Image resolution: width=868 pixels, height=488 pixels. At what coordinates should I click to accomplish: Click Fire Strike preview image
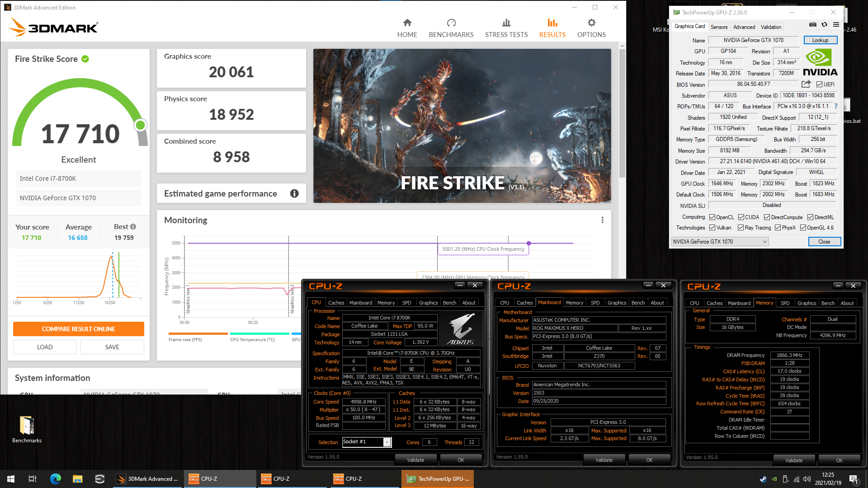[462, 126]
